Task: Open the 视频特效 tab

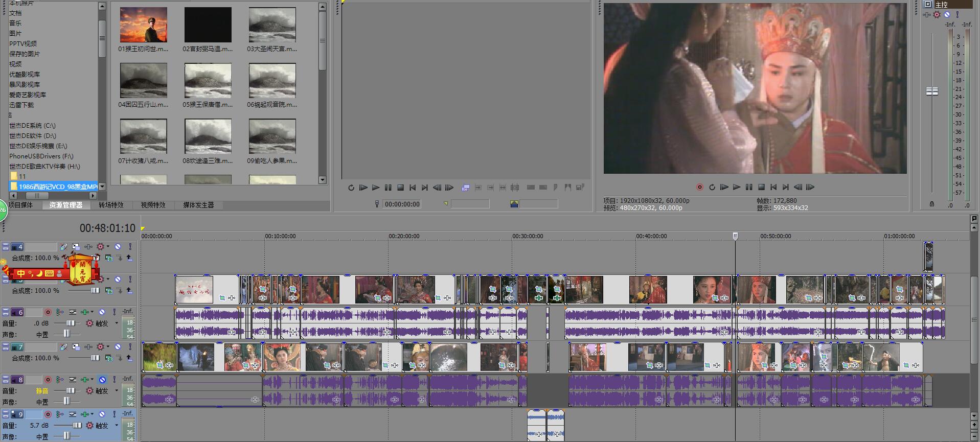Action: (153, 205)
